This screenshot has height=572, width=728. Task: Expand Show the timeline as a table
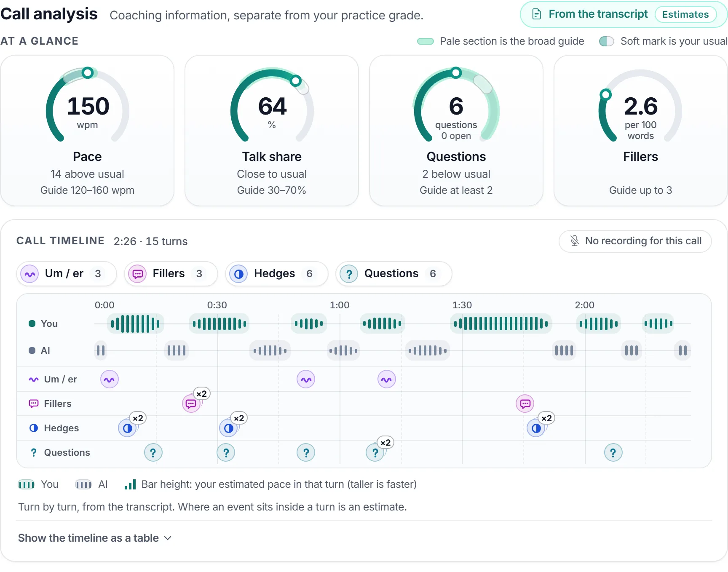[x=95, y=538]
